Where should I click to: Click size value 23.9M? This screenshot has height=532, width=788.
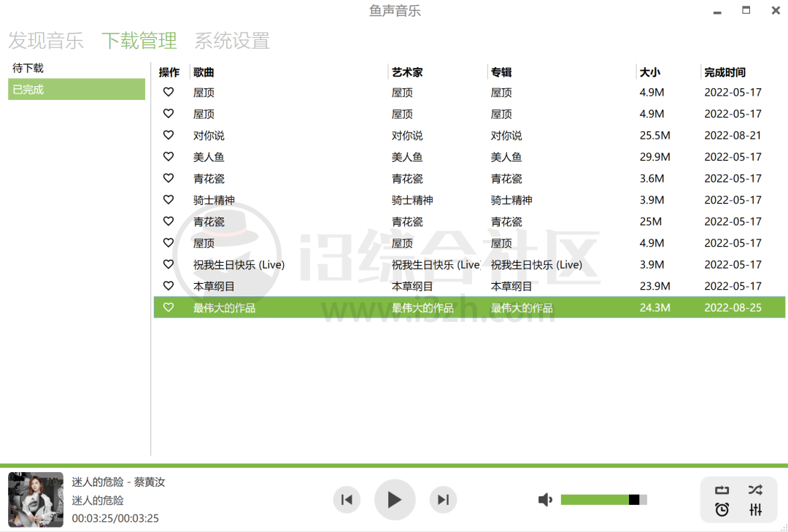click(x=654, y=286)
